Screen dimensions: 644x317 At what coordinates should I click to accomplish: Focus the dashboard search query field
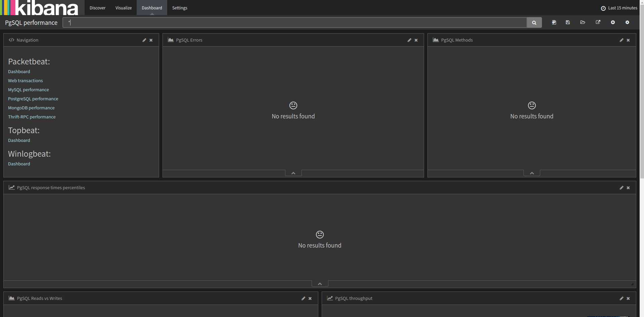(x=294, y=22)
